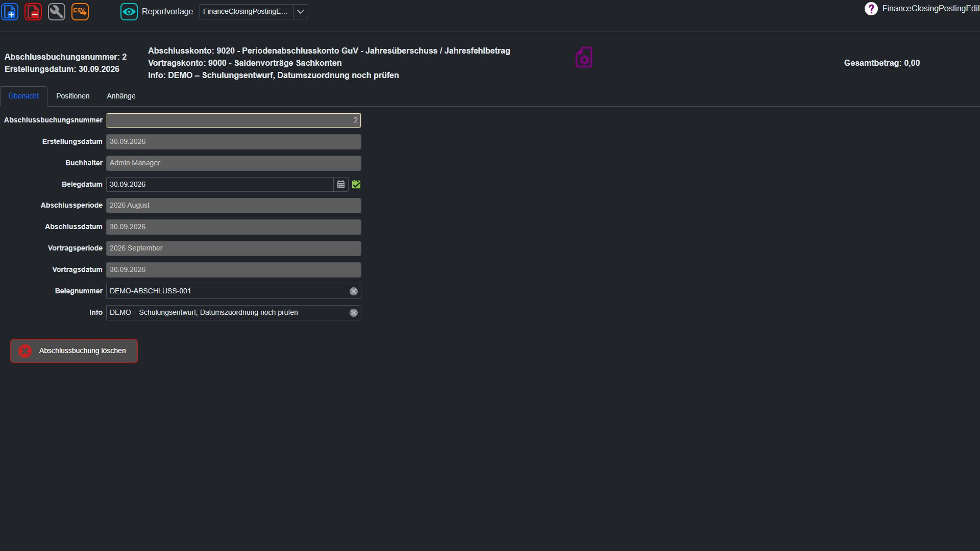980x551 pixels.
Task: Click the new document icon with plus
Action: [x=10, y=11]
